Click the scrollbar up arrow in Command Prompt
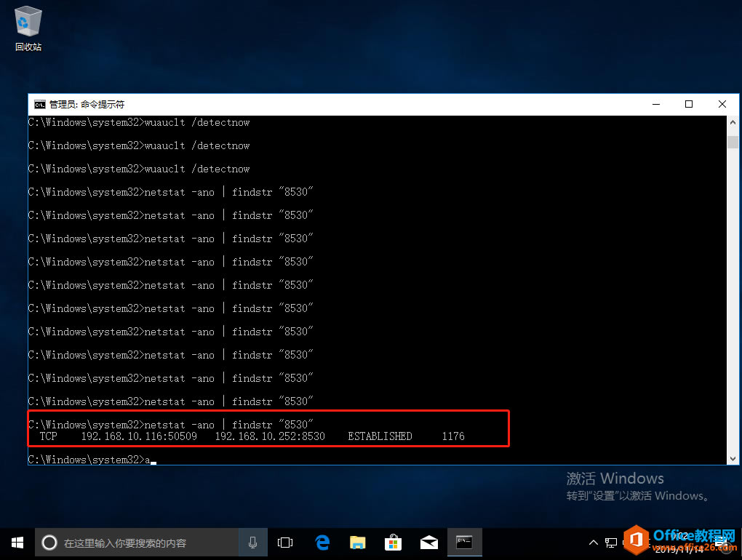The height and width of the screenshot is (560, 742). [x=733, y=122]
